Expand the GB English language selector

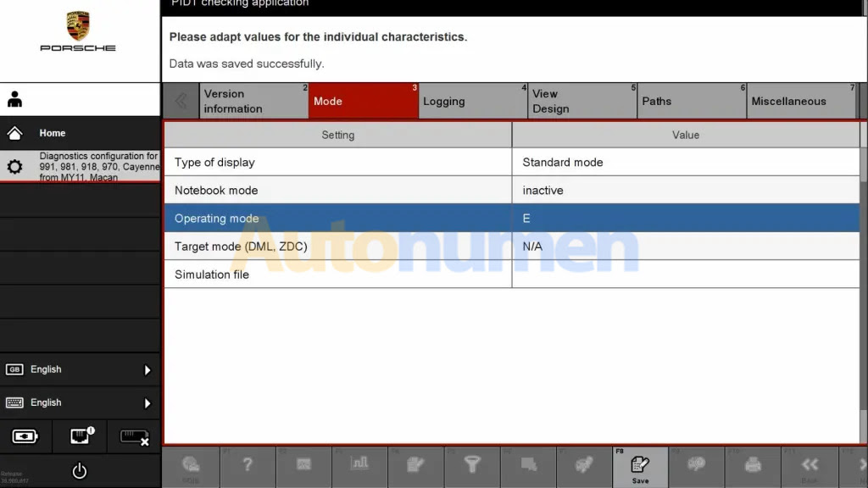tap(80, 369)
